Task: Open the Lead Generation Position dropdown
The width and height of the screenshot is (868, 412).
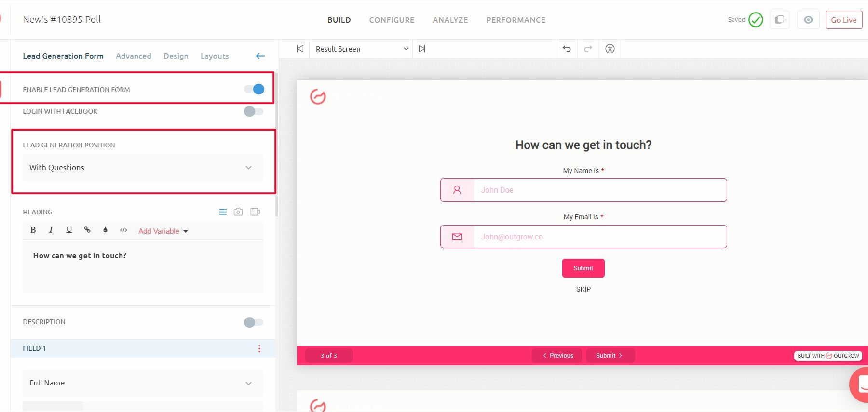Action: click(143, 168)
